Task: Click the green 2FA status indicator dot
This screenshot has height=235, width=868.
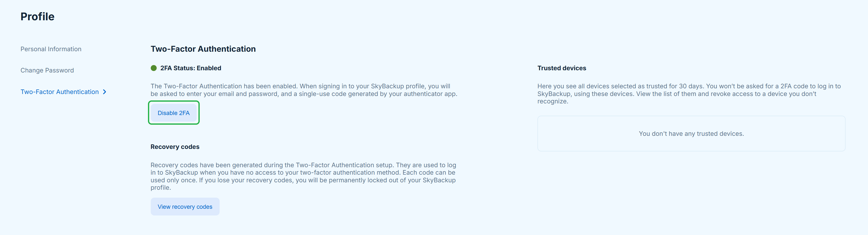Action: (154, 68)
